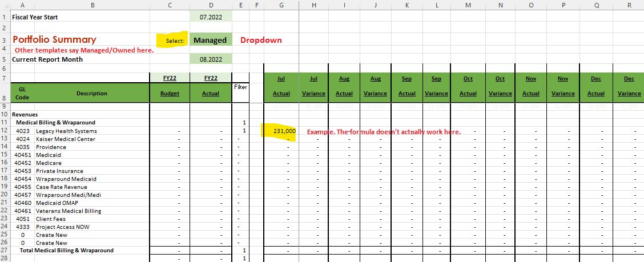Select column G header
The image size is (644, 262).
pos(281,5)
